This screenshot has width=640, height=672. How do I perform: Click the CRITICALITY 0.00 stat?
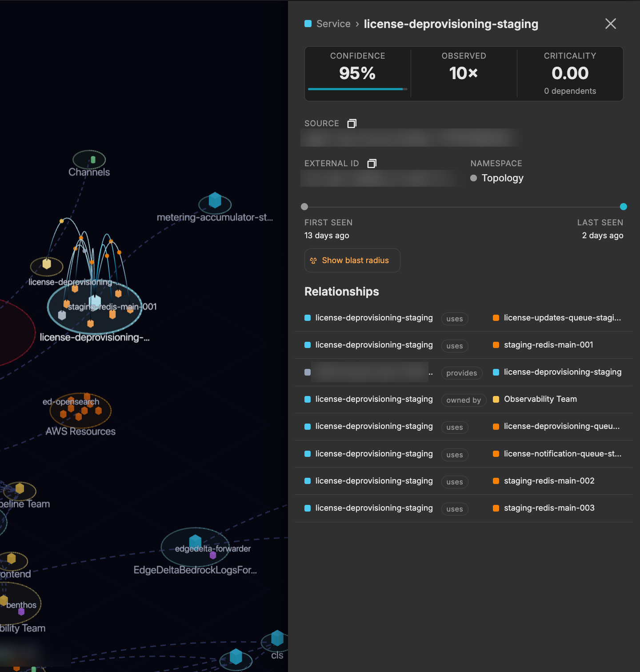click(x=570, y=73)
